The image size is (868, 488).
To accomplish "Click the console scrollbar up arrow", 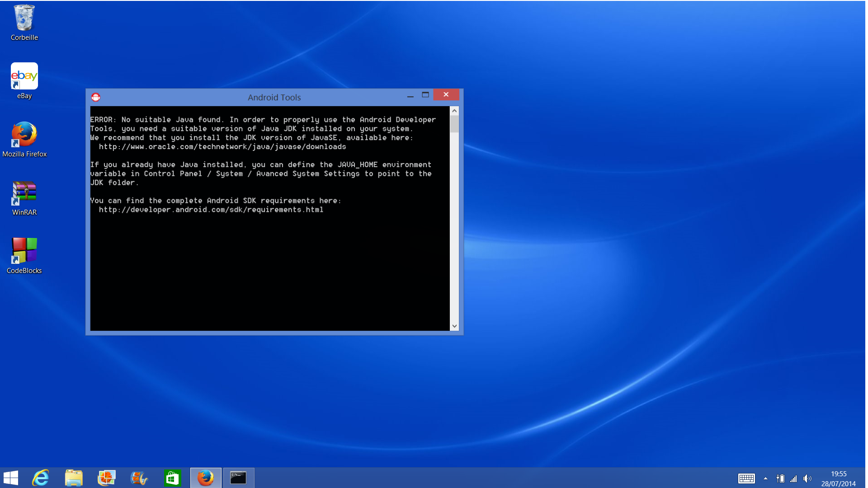I will [454, 111].
